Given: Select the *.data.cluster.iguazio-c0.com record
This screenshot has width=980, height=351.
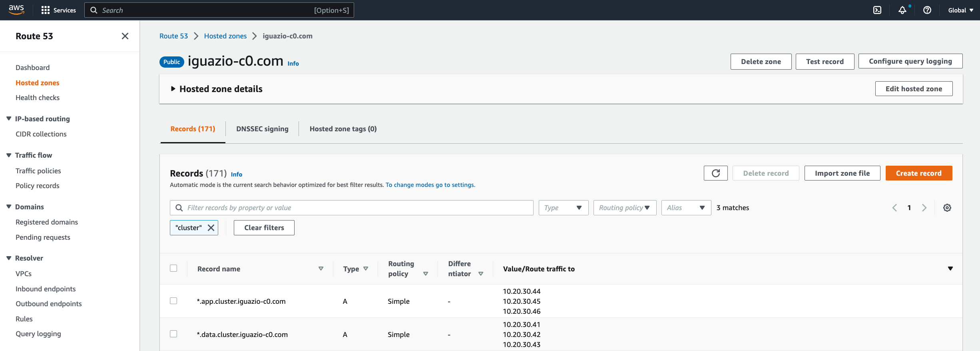Looking at the screenshot, I should click(x=173, y=334).
